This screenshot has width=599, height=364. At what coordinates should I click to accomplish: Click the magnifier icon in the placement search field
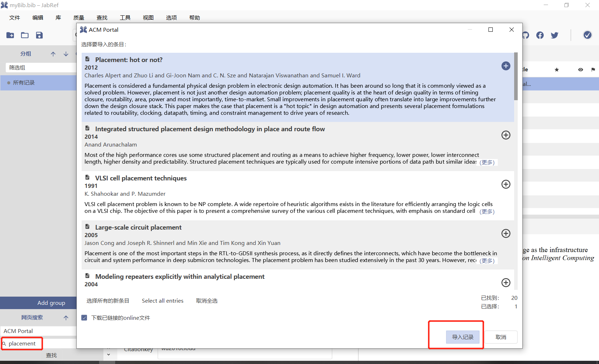(4, 344)
